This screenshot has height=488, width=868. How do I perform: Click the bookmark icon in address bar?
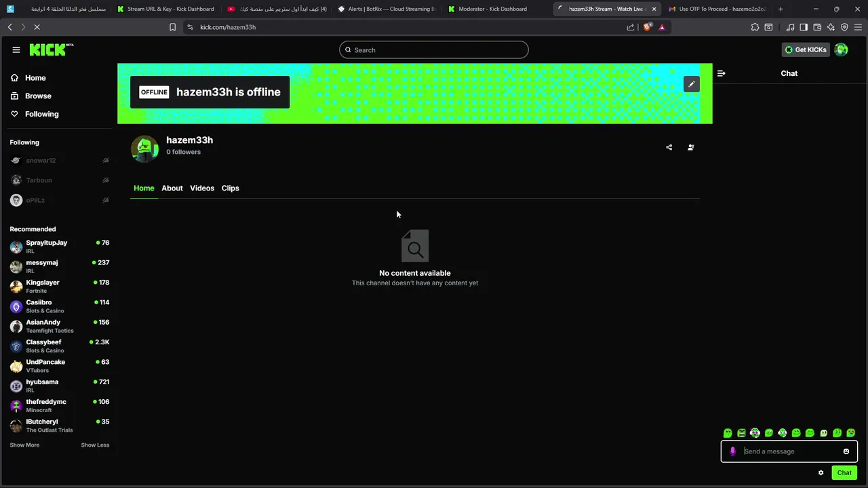172,27
